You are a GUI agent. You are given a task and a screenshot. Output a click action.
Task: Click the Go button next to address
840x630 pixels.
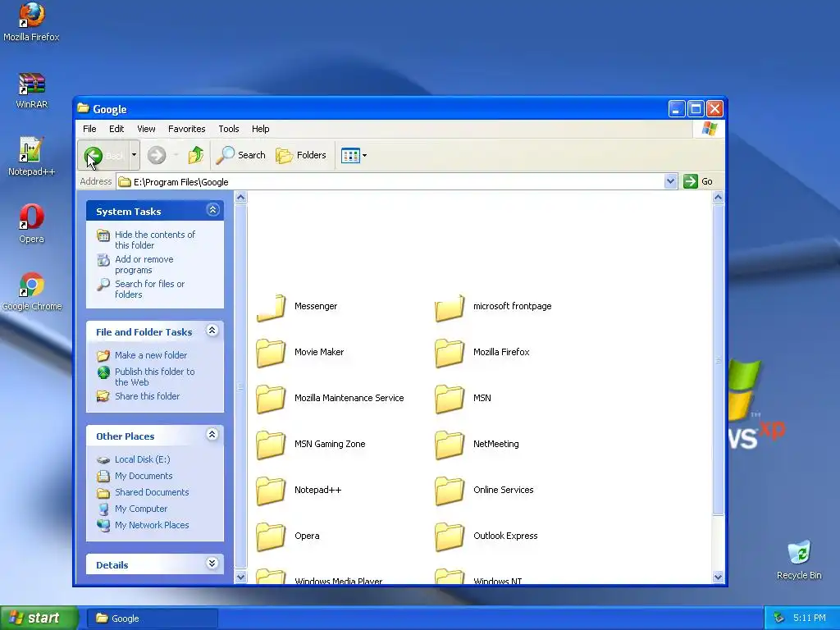coord(698,181)
